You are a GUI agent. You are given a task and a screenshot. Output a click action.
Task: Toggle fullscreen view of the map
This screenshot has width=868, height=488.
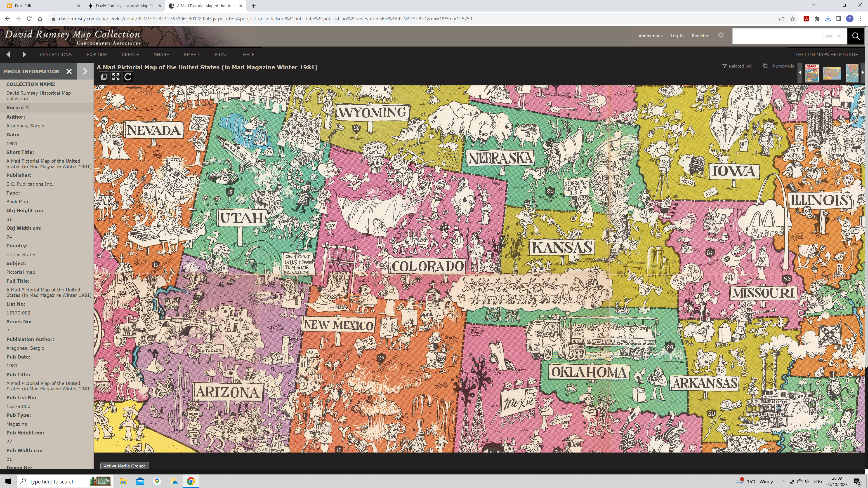116,77
